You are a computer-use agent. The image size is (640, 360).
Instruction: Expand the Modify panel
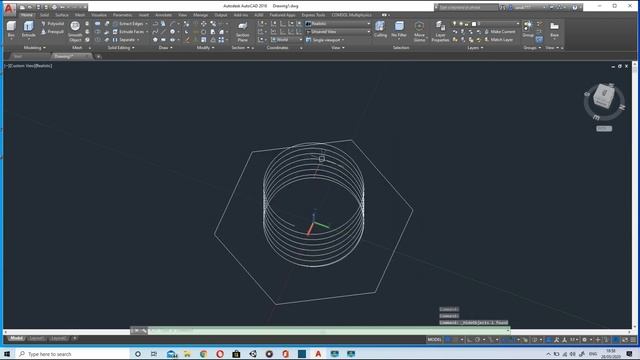coord(205,48)
